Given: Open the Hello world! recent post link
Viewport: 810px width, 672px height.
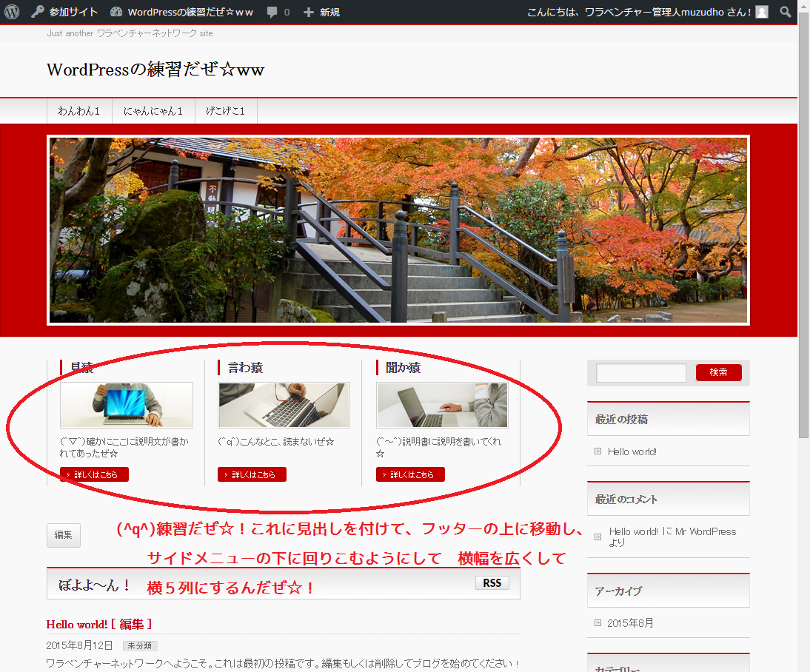Looking at the screenshot, I should point(632,451).
